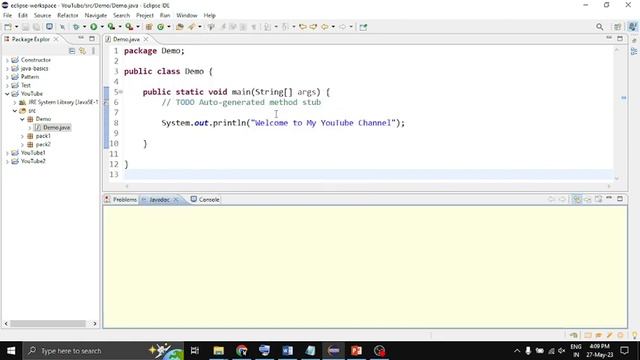This screenshot has height=360, width=640.
Task: Click Collapse All in Package Explorer
Action: (72, 51)
